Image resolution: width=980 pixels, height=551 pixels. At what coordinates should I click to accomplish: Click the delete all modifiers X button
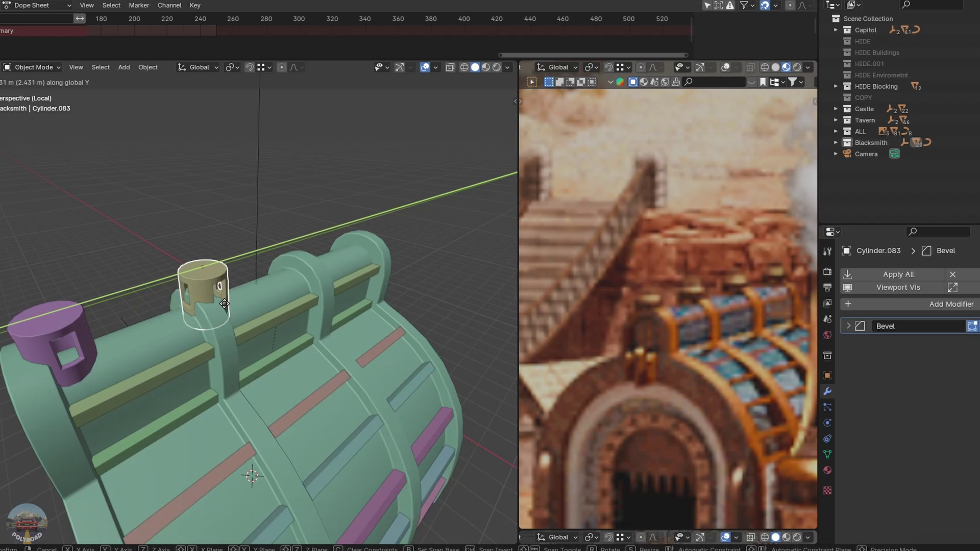tap(952, 274)
